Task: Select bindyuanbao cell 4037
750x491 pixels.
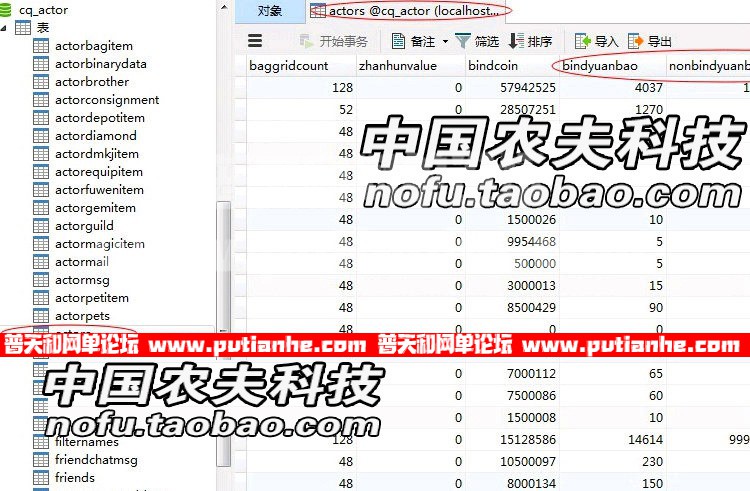Action: 613,88
